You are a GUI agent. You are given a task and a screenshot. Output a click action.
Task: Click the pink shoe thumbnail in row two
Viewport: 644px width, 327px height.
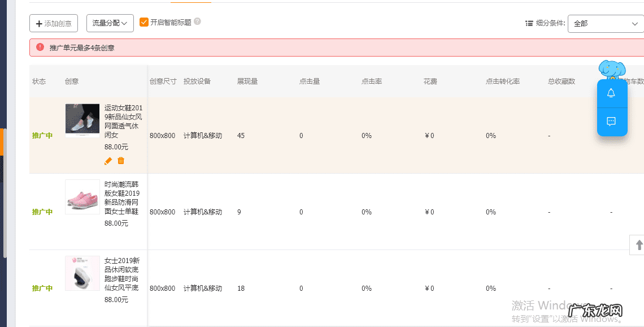click(82, 197)
